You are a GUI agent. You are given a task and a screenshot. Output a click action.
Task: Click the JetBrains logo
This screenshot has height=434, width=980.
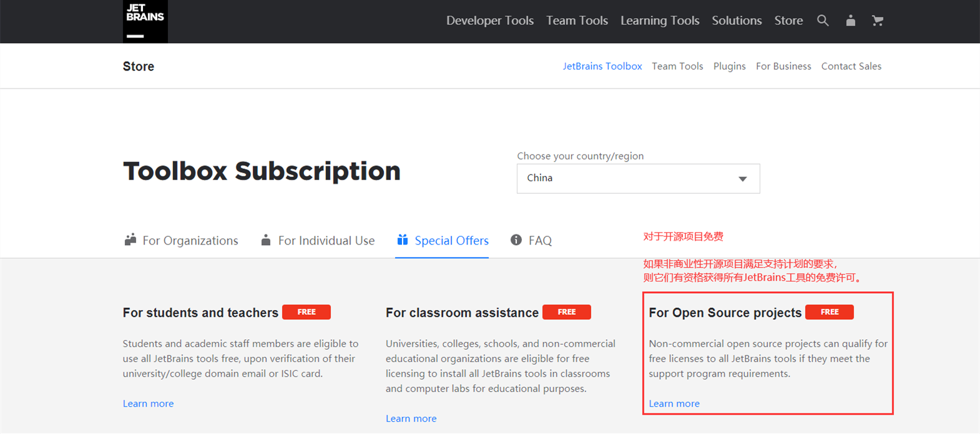pyautogui.click(x=145, y=21)
